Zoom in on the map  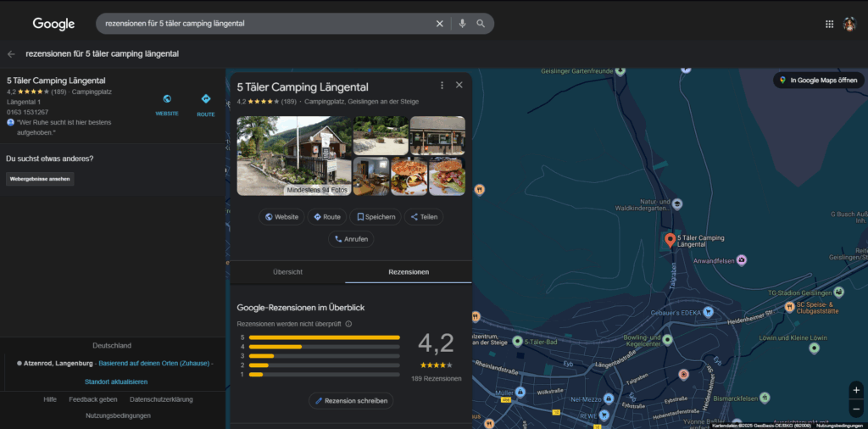tap(856, 390)
